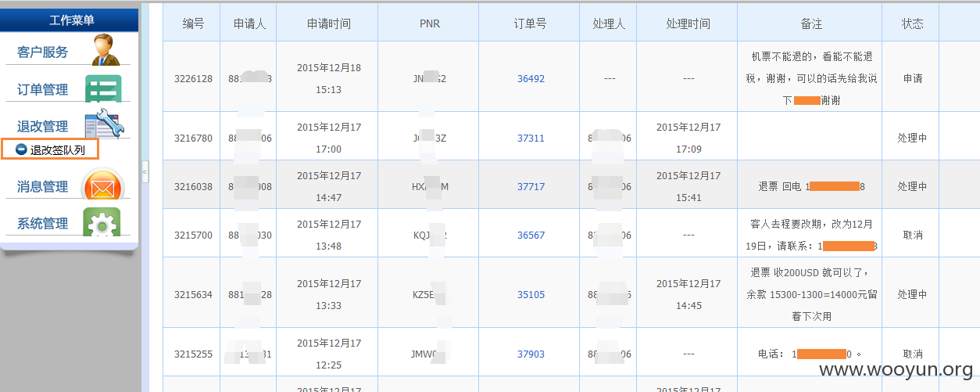Open the 订单管理 menu

pyautogui.click(x=43, y=90)
